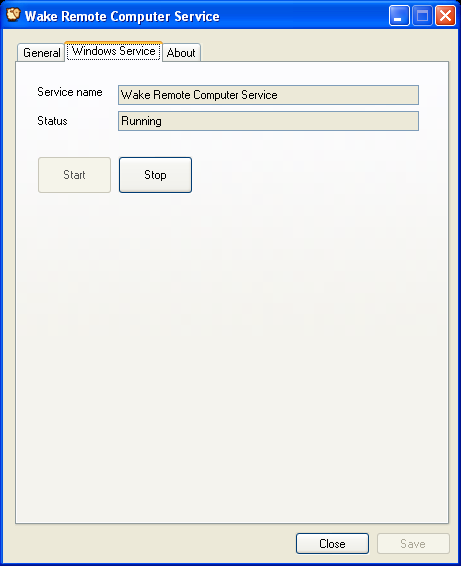This screenshot has width=461, height=566.
Task: Switch to the General tab
Action: tap(41, 53)
